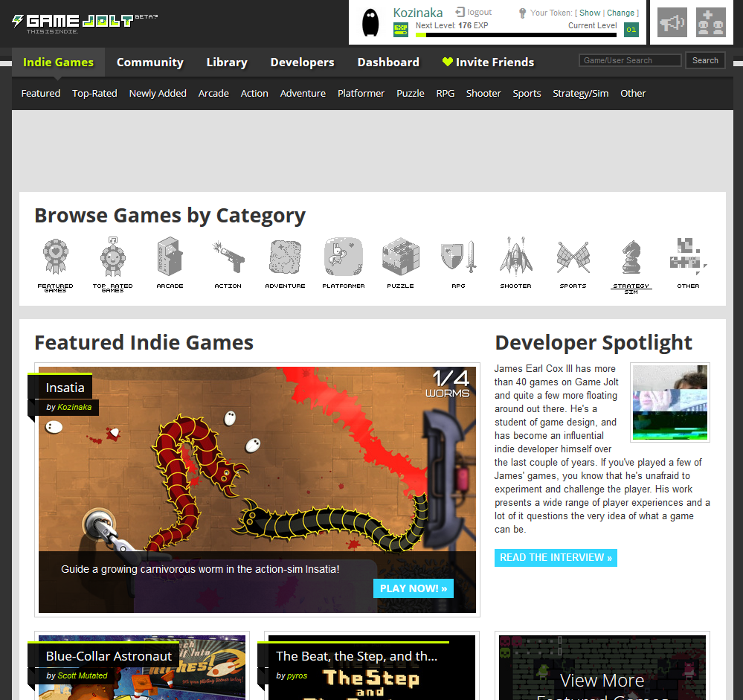The height and width of the screenshot is (700, 743).
Task: Show your token
Action: (x=590, y=13)
